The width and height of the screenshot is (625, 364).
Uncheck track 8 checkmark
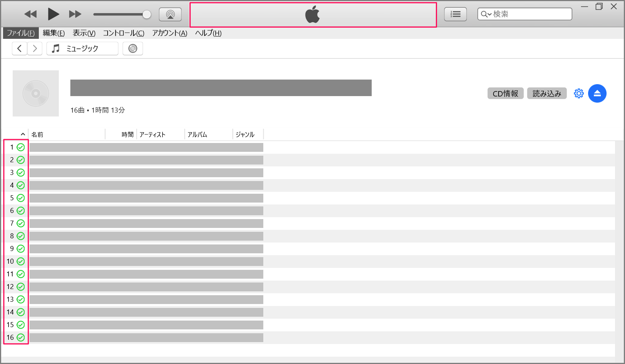[x=21, y=236]
